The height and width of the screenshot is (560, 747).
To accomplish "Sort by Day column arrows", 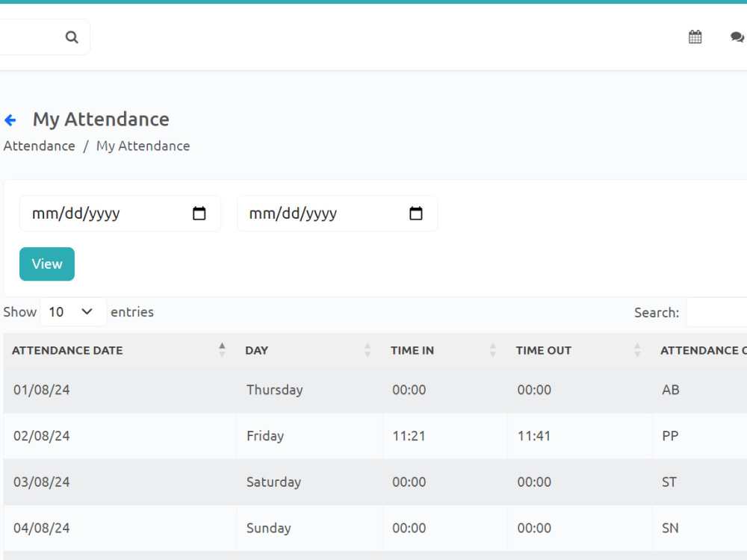I will (368, 350).
